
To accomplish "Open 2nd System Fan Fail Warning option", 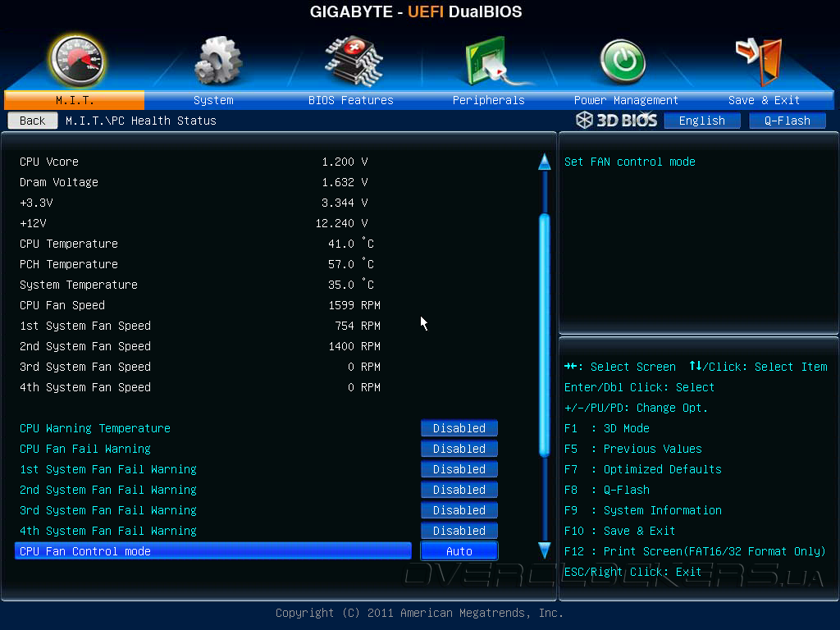I will point(459,490).
